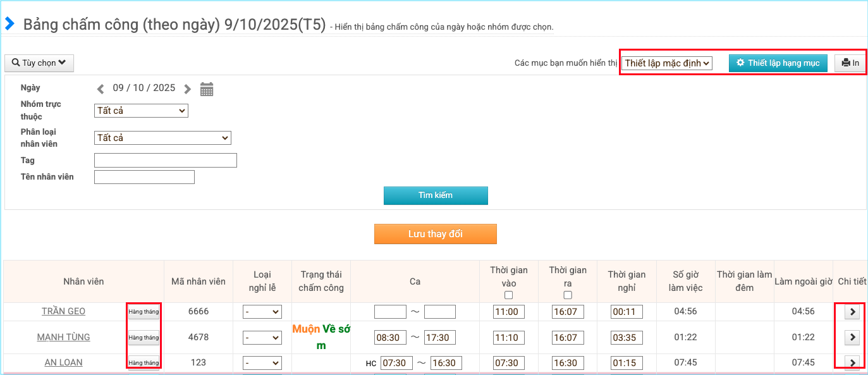
Task: Open the Phân loại nhân viên dropdown
Action: [162, 138]
